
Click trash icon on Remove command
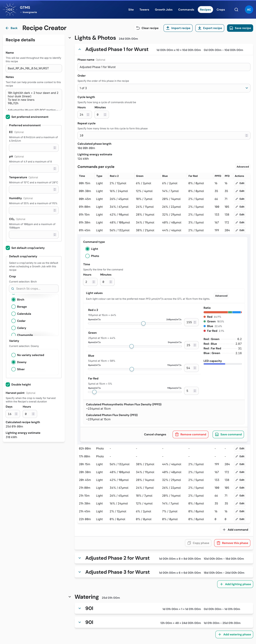177,434
